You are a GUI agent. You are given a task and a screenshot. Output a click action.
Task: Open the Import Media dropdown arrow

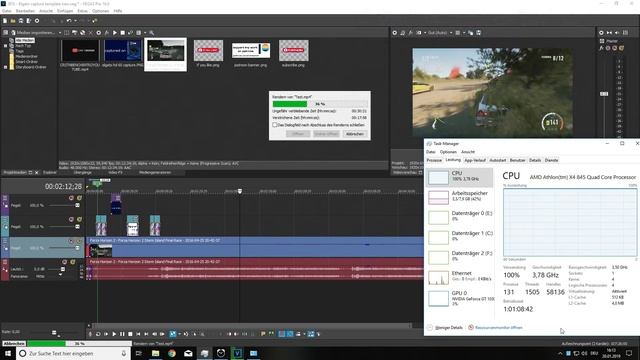pos(60,33)
